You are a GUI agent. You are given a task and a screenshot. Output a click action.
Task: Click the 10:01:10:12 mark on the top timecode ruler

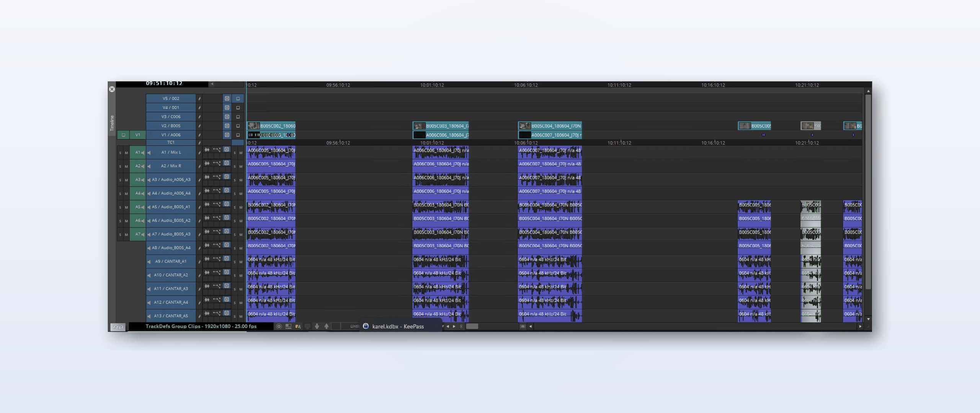pyautogui.click(x=432, y=85)
